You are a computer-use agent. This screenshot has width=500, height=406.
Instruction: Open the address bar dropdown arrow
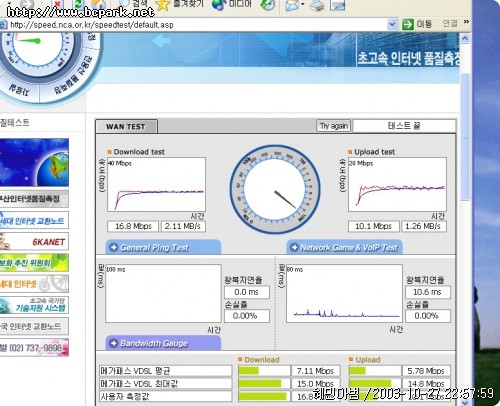pos(392,24)
